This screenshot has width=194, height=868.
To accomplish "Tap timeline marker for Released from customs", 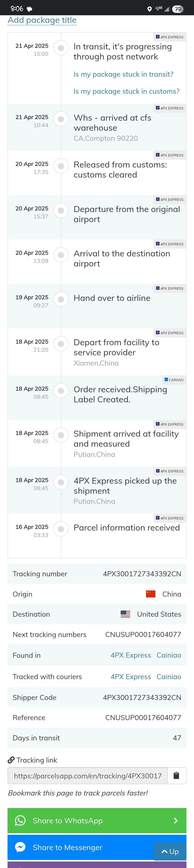I will click(61, 166).
